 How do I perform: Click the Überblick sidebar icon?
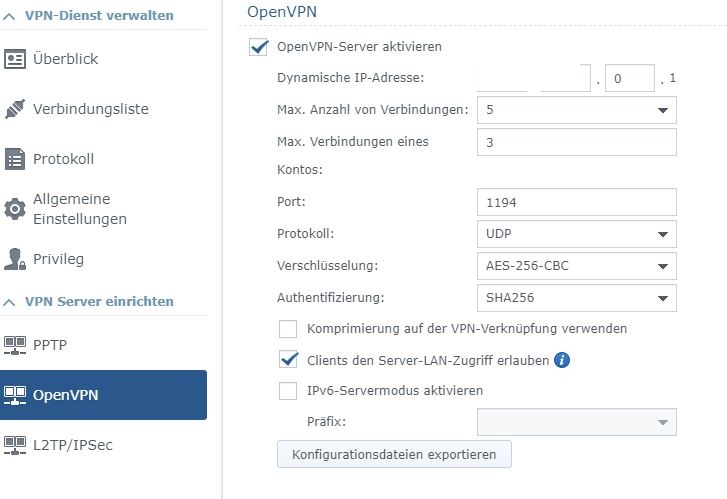(15, 59)
